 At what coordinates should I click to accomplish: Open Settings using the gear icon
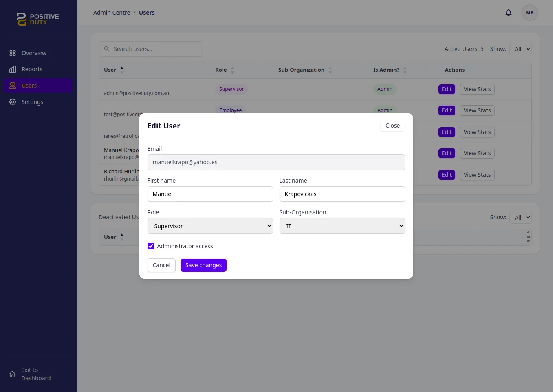13,102
